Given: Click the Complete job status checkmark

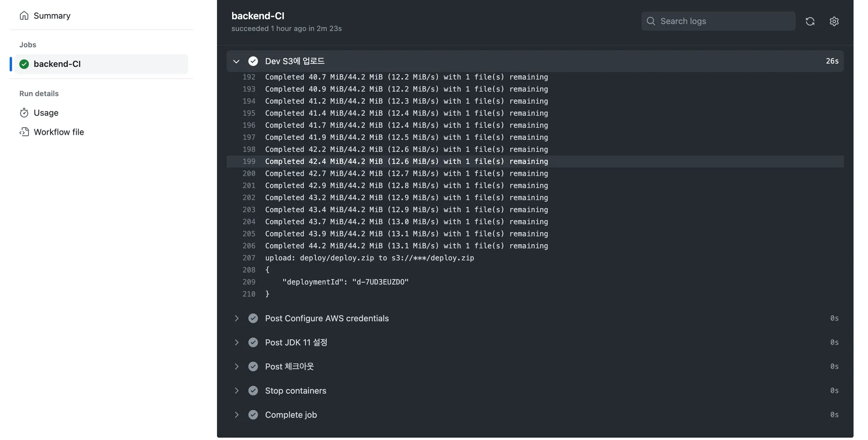Looking at the screenshot, I should (253, 415).
